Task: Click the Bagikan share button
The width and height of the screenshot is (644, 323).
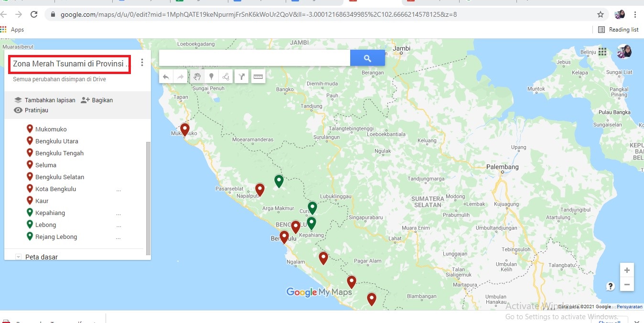Action: [x=97, y=100]
